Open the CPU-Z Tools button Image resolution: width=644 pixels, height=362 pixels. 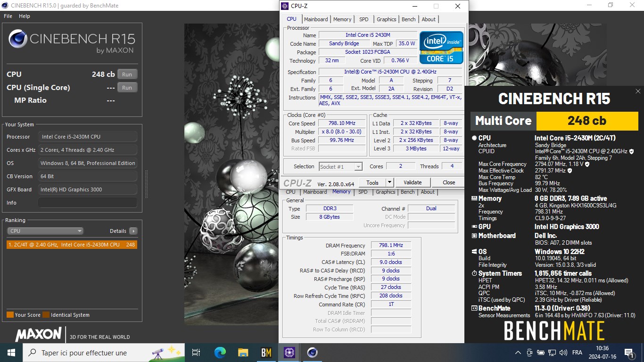(x=372, y=182)
